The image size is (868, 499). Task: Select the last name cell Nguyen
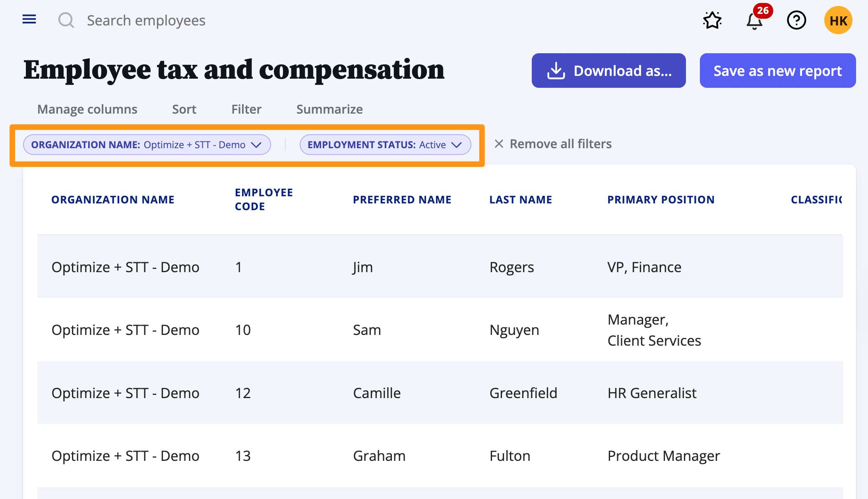[514, 330]
